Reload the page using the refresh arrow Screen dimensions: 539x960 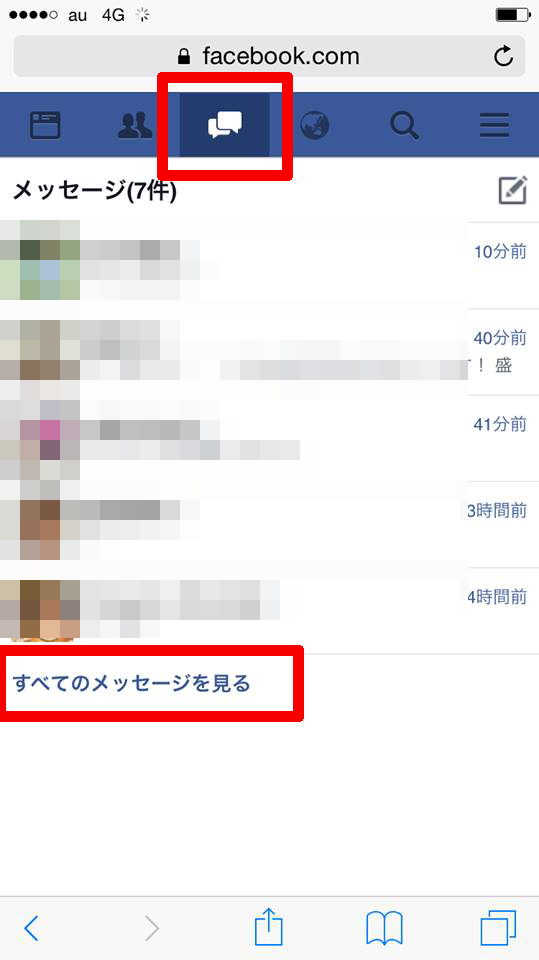click(503, 56)
